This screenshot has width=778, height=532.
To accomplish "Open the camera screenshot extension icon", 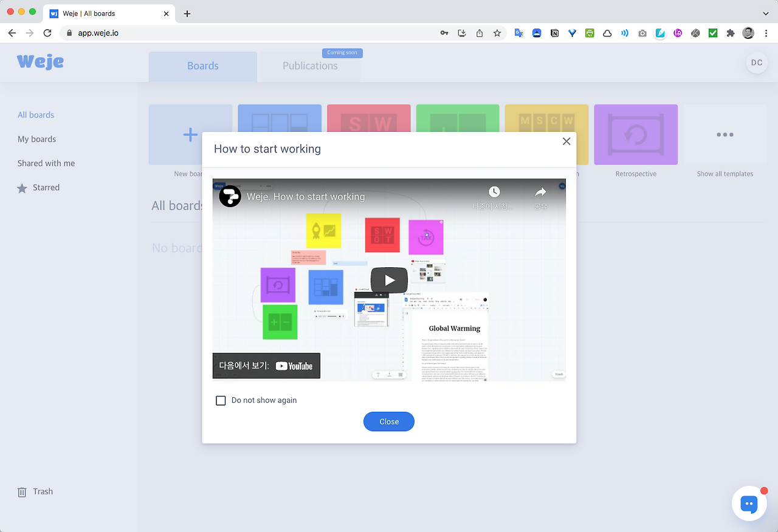I will [x=642, y=33].
